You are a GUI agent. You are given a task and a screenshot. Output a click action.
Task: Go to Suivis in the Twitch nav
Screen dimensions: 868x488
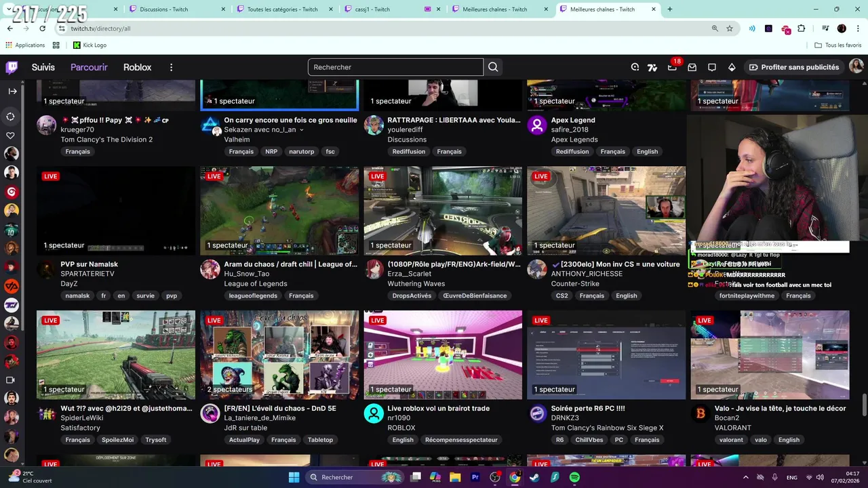tap(43, 67)
